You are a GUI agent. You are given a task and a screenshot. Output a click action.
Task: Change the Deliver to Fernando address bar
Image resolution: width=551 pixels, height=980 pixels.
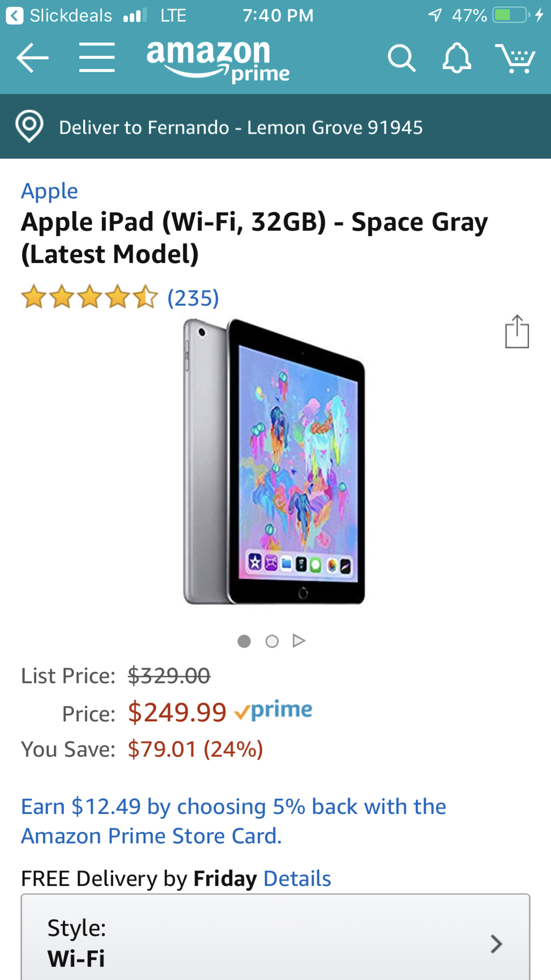coord(240,127)
